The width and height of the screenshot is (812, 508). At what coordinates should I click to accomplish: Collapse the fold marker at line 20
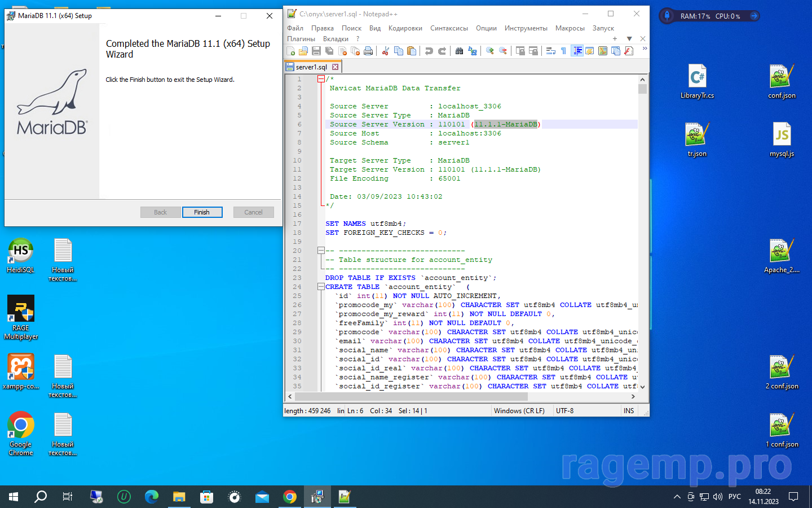coord(321,251)
